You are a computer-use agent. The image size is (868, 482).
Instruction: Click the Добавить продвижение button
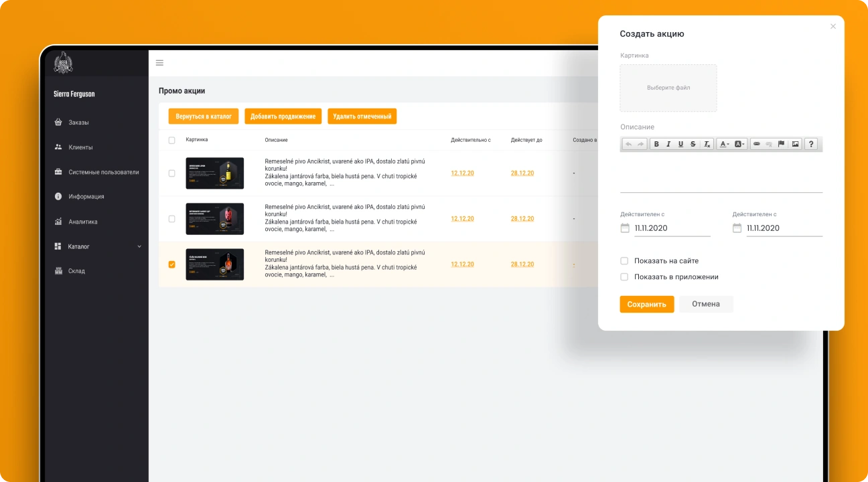pos(283,116)
